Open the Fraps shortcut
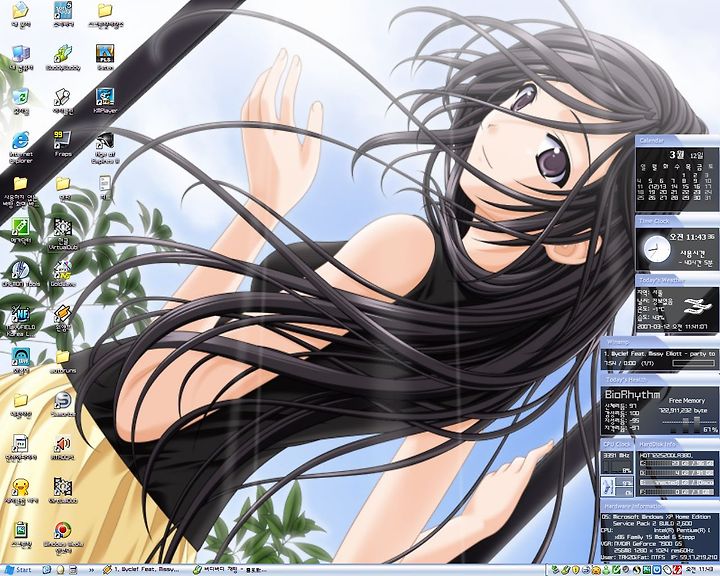This screenshot has height=576, width=720. coord(63,141)
